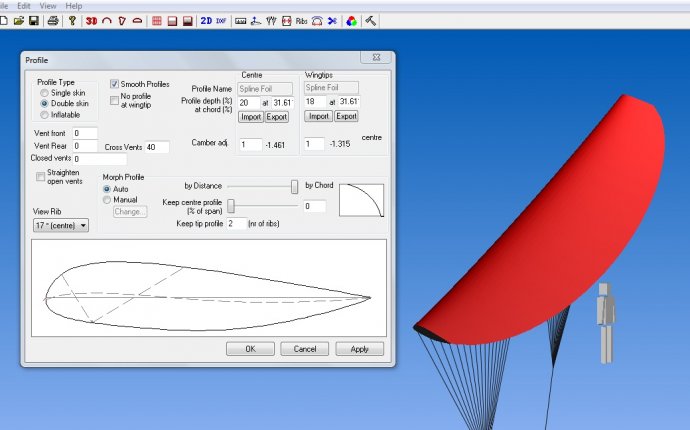Click the blue scissors cut icon
The height and width of the screenshot is (430, 690).
coord(332,21)
